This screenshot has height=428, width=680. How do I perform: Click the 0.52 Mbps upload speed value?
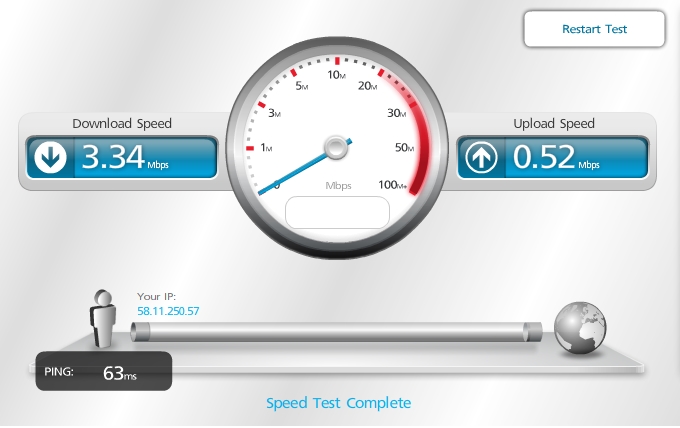click(x=556, y=157)
